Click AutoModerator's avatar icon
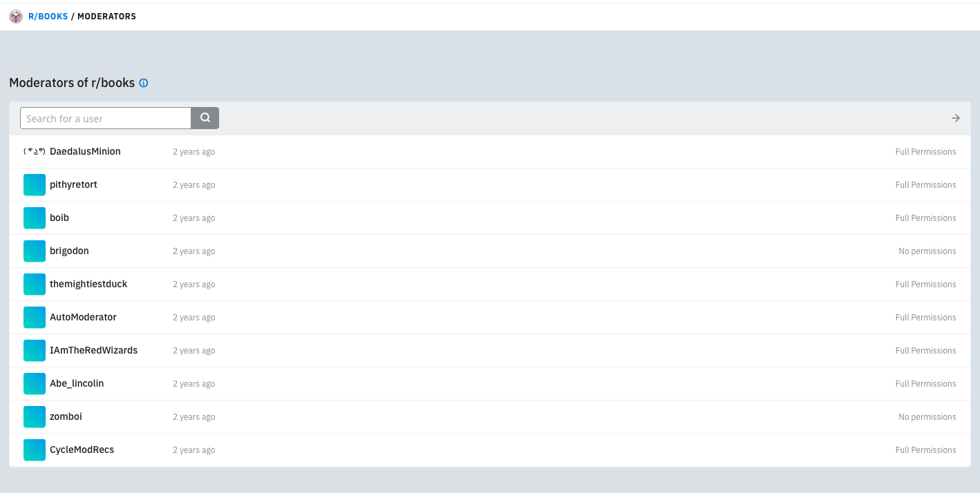The image size is (980, 493). pos(35,318)
